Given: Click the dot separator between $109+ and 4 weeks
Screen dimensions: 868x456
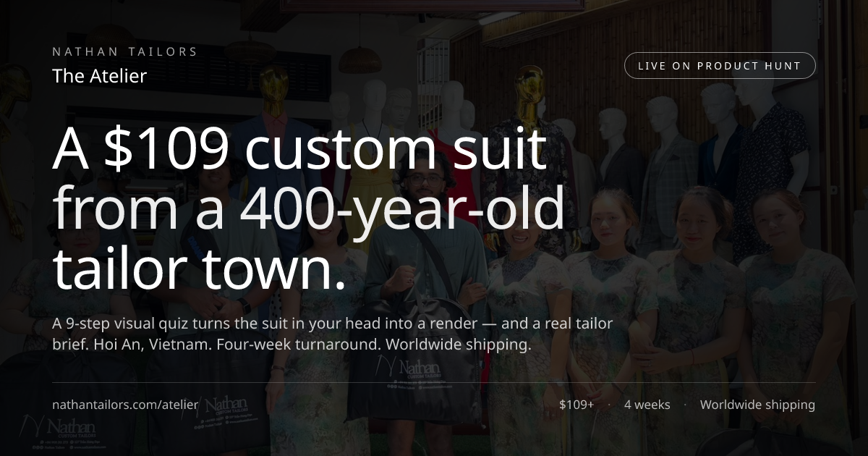Looking at the screenshot, I should [x=608, y=405].
